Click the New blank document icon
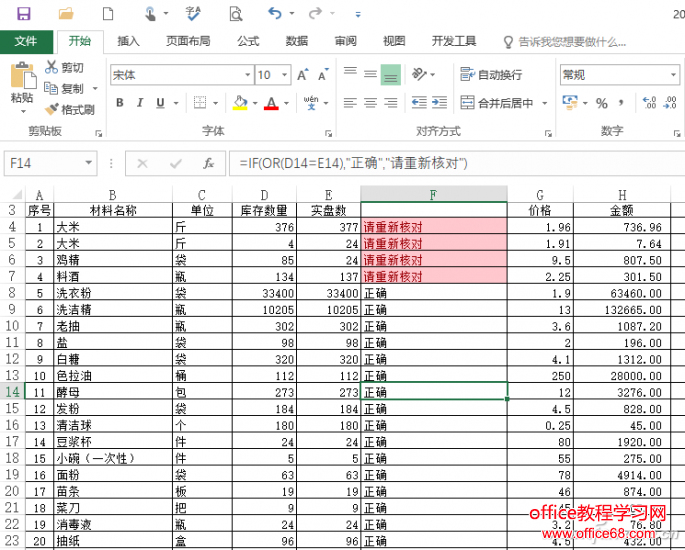The width and height of the screenshot is (685, 550). tap(108, 14)
